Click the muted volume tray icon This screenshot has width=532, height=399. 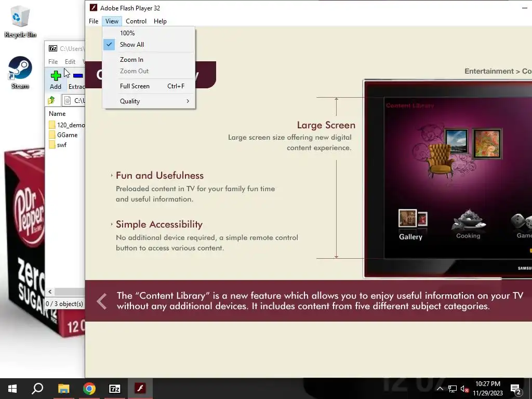(x=465, y=389)
